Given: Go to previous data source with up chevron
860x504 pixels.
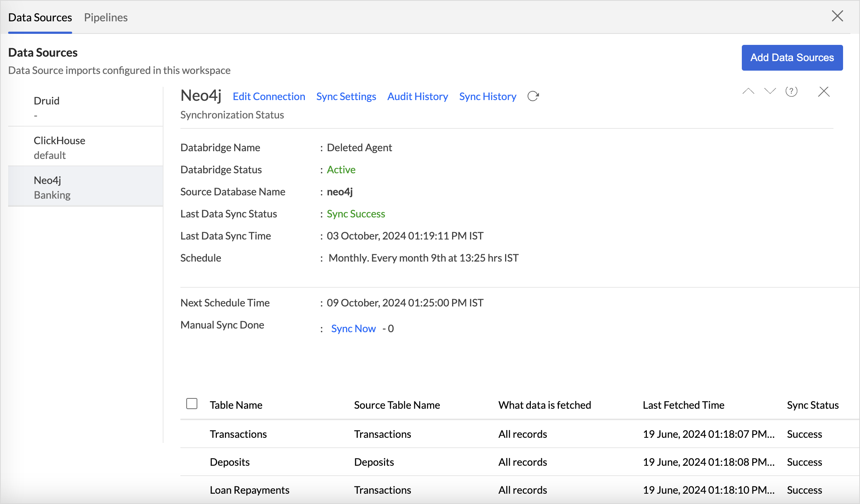Looking at the screenshot, I should (x=748, y=91).
